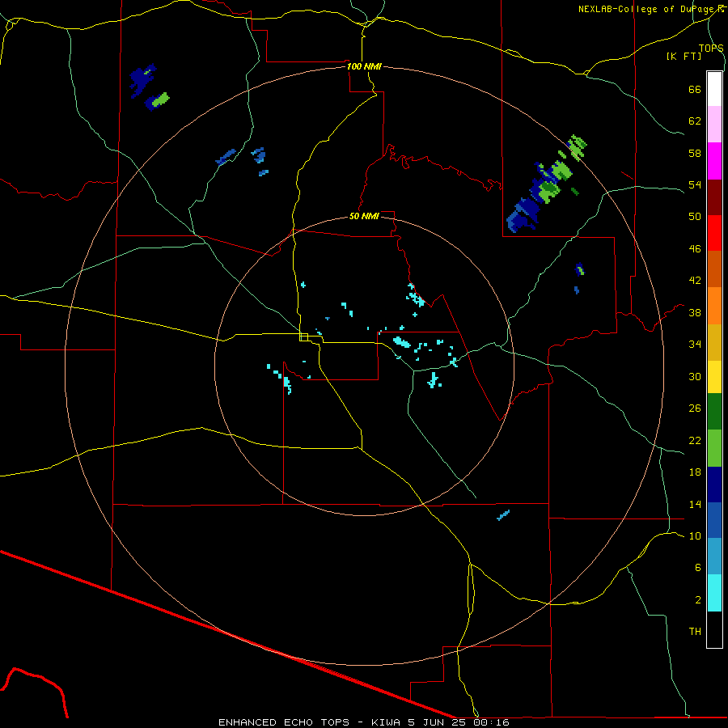
Task: Click the legend value 6
Action: point(697,567)
